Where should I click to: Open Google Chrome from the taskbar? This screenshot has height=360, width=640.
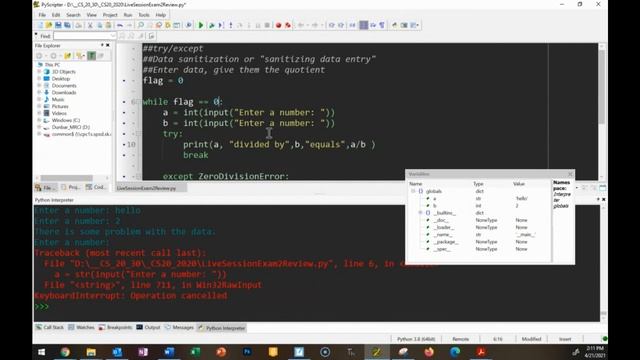click(x=65, y=352)
